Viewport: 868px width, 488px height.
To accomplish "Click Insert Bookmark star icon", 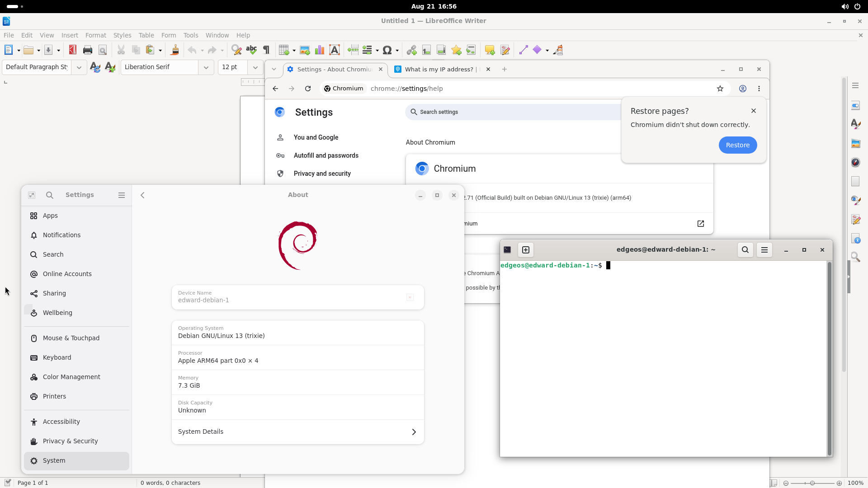I will click(x=456, y=50).
